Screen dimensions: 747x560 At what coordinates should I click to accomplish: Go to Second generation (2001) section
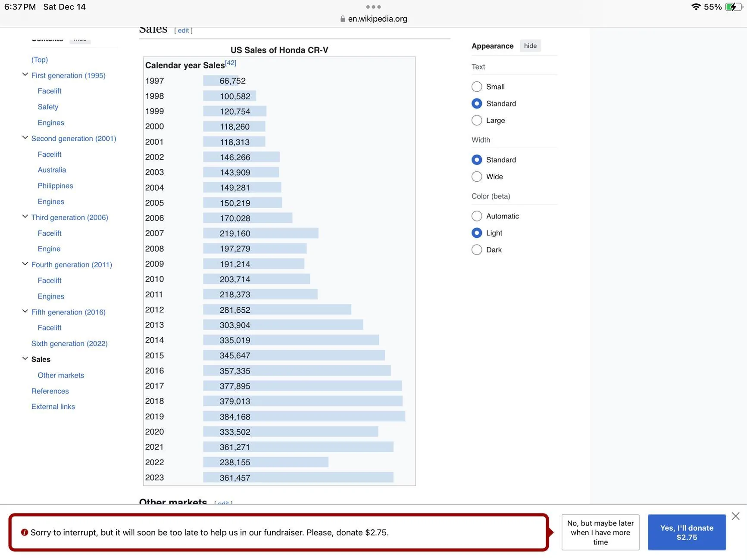point(74,138)
